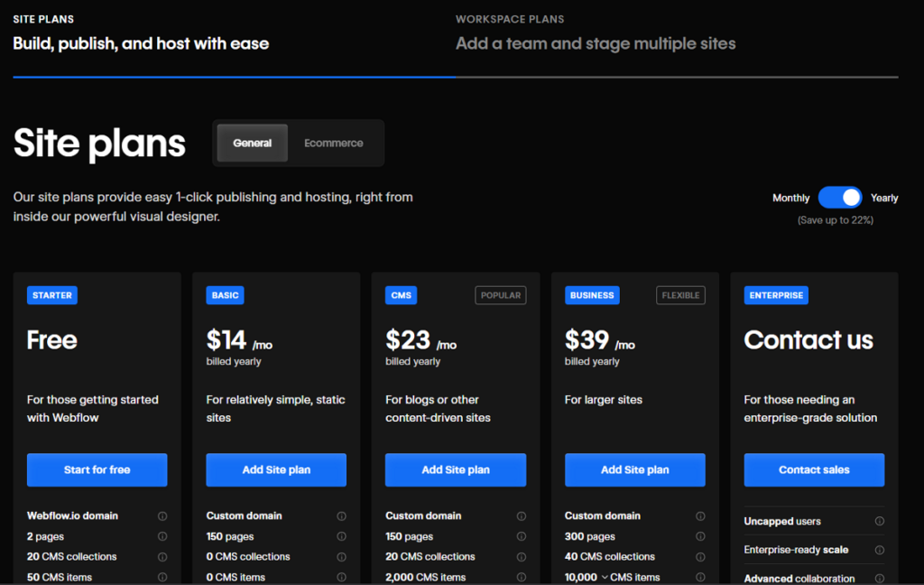Click the $39 /mo price
Screen dimensions: 924x585
pos(600,340)
